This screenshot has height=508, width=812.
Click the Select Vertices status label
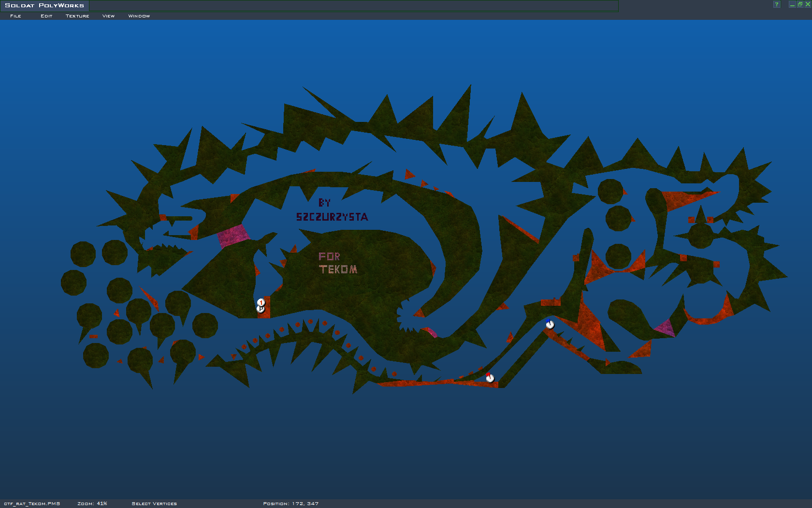point(154,504)
